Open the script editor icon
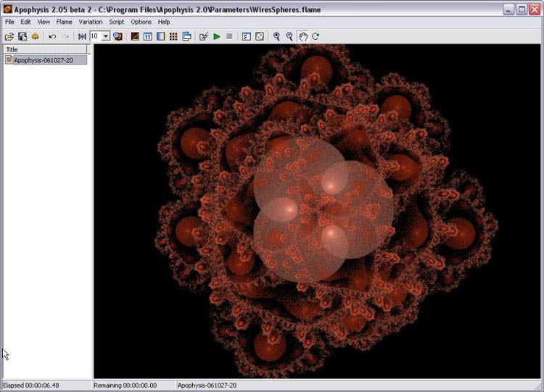This screenshot has width=544, height=392. tap(204, 36)
